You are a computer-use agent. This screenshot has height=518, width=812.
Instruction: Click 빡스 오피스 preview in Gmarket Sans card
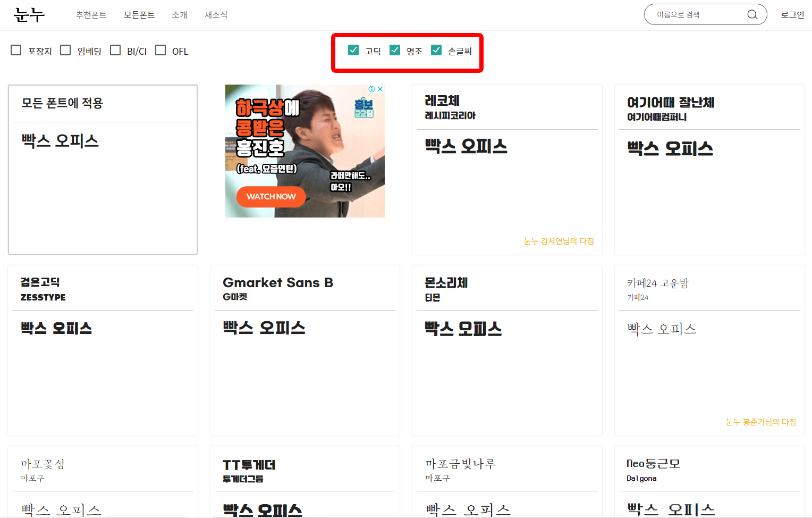pyautogui.click(x=264, y=328)
